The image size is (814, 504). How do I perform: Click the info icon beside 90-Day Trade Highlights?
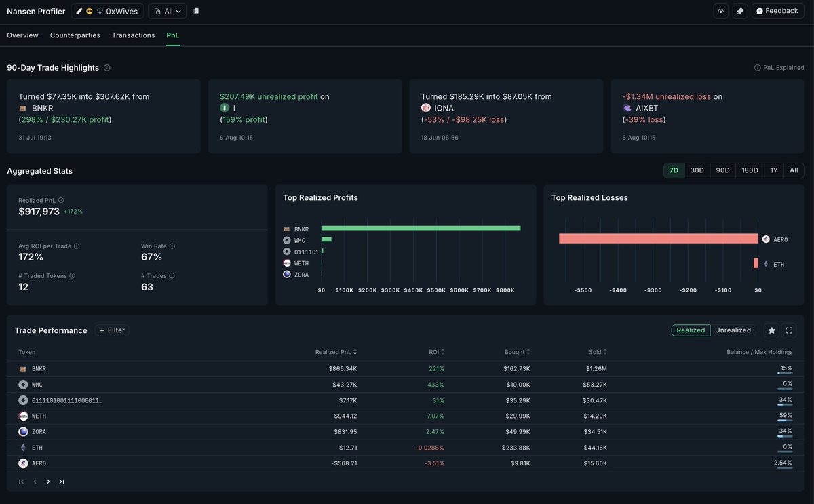[107, 68]
